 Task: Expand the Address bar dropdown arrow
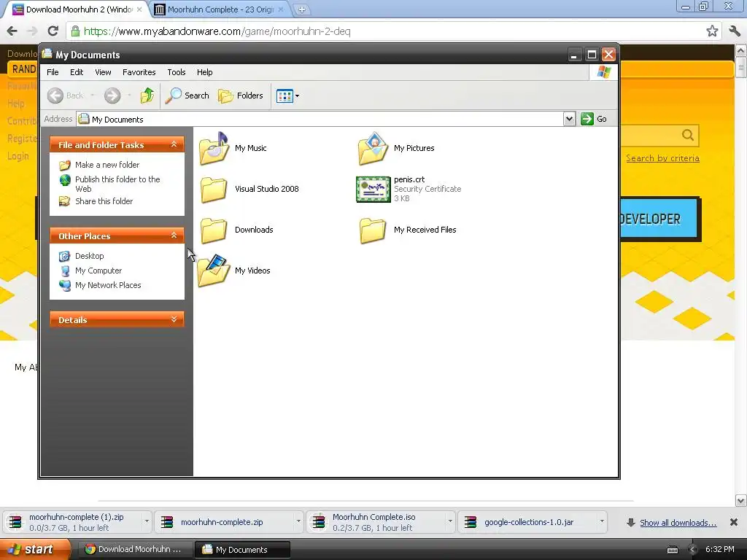tap(569, 119)
